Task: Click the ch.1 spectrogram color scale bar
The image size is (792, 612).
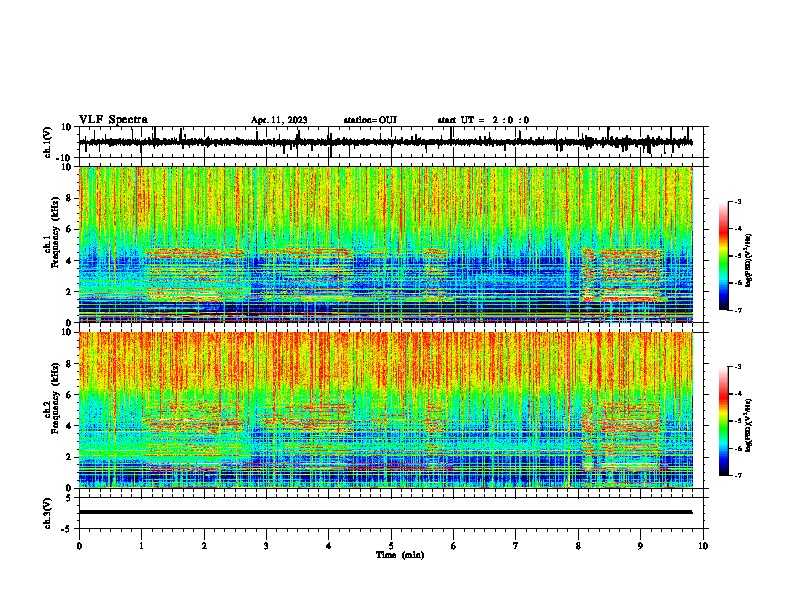Action: tap(723, 256)
